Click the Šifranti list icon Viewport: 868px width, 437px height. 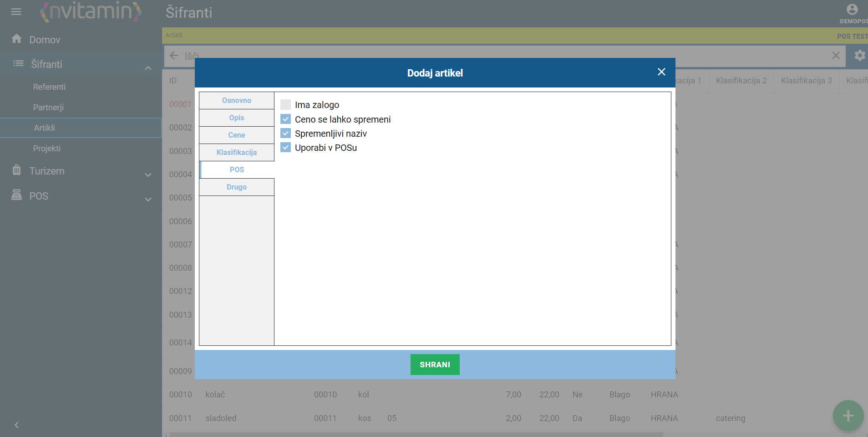18,64
